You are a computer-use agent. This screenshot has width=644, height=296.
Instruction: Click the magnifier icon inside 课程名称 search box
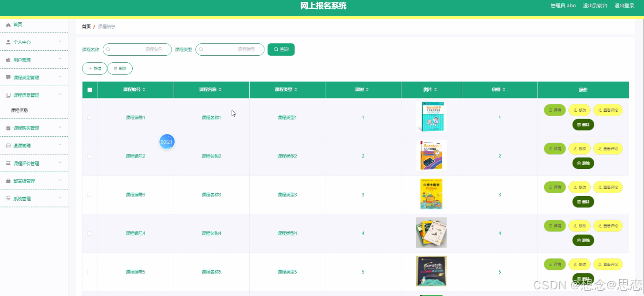(x=108, y=49)
